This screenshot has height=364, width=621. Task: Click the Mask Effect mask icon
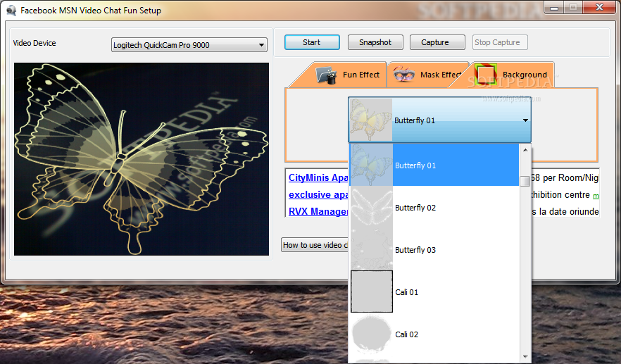[404, 74]
